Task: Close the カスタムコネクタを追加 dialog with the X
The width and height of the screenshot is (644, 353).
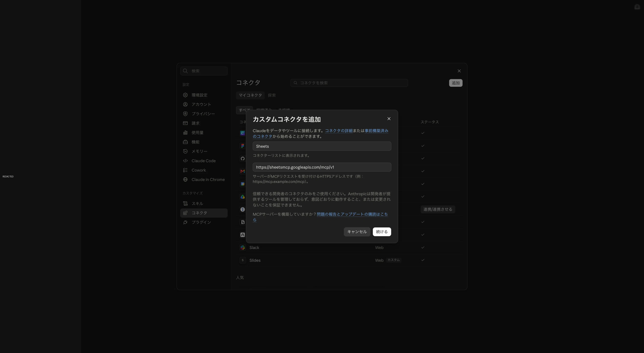Action: [389, 119]
